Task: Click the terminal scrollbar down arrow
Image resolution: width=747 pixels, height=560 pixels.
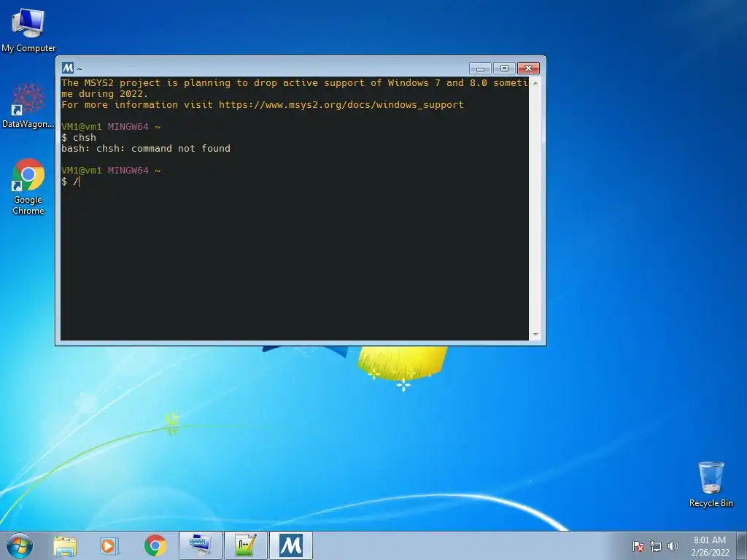Action: point(535,335)
